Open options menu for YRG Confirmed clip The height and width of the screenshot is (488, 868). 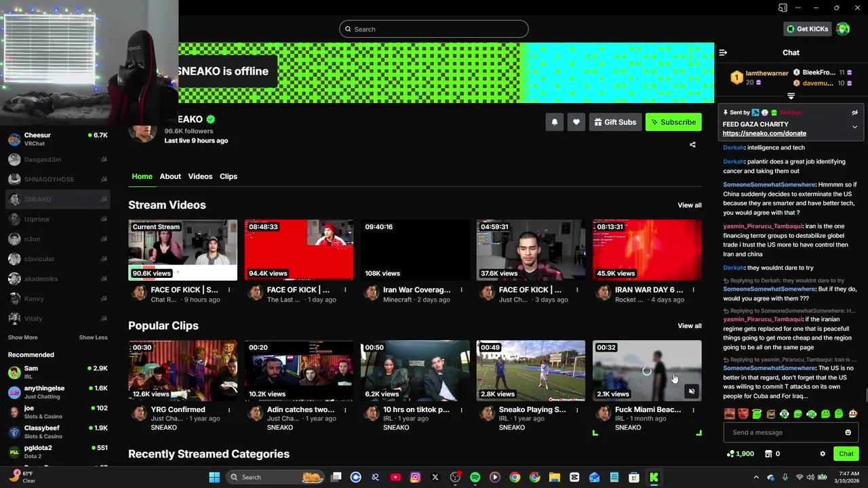tap(229, 410)
